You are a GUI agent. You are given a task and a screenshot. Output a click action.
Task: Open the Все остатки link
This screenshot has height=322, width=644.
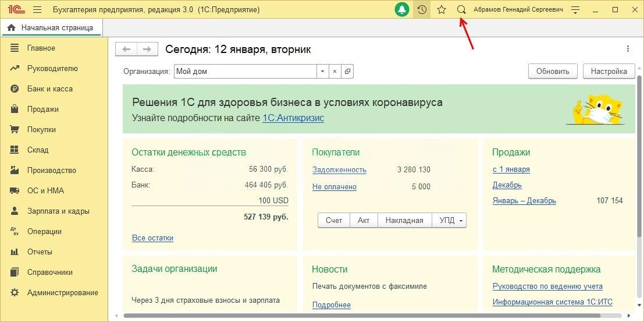click(x=153, y=238)
